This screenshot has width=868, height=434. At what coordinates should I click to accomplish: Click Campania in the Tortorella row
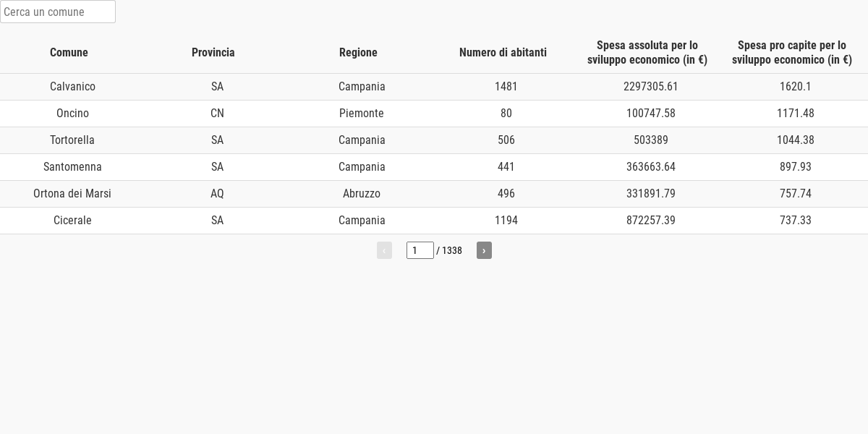[362, 140]
